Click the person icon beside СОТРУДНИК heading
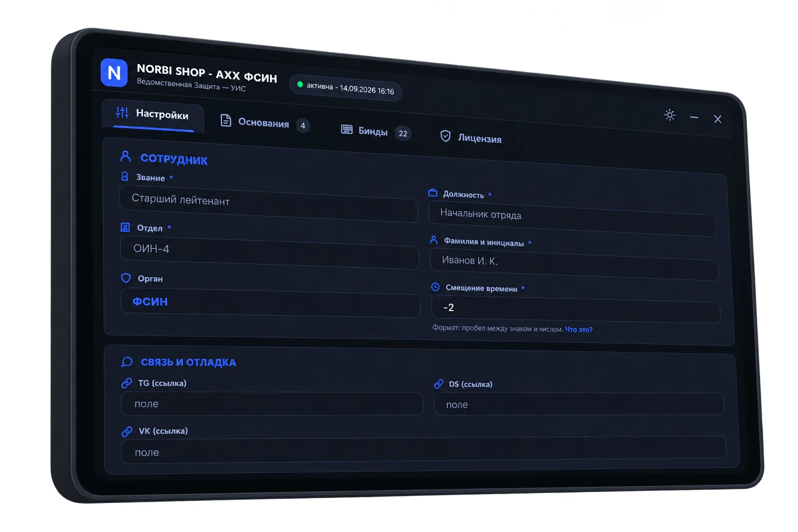This screenshot has height=532, width=798. click(125, 156)
